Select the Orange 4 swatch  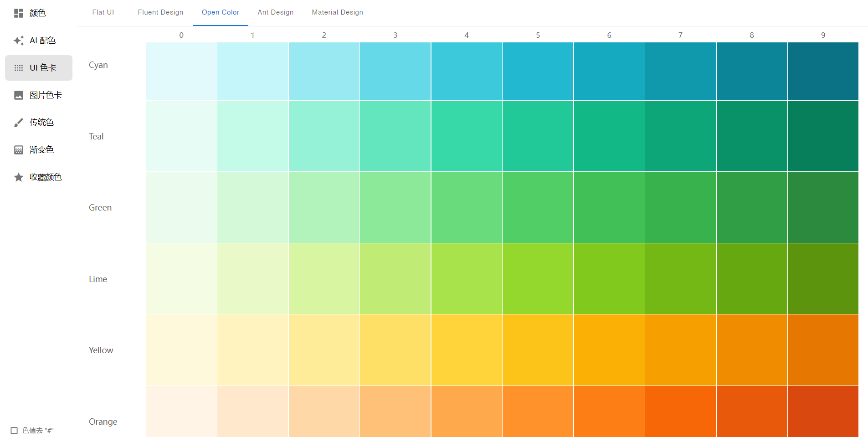point(467,411)
